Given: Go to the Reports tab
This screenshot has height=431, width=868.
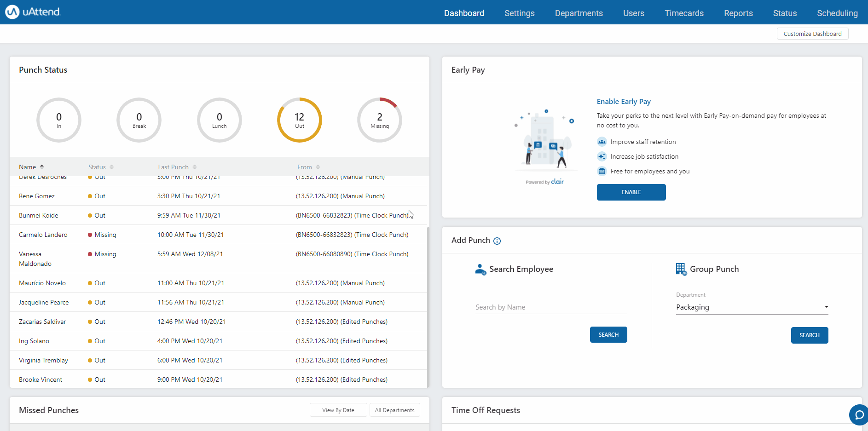Looking at the screenshot, I should coord(738,13).
